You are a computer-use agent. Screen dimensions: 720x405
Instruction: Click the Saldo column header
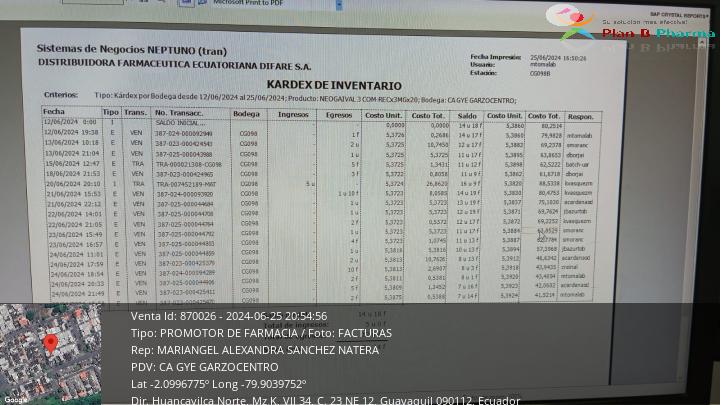click(x=467, y=116)
